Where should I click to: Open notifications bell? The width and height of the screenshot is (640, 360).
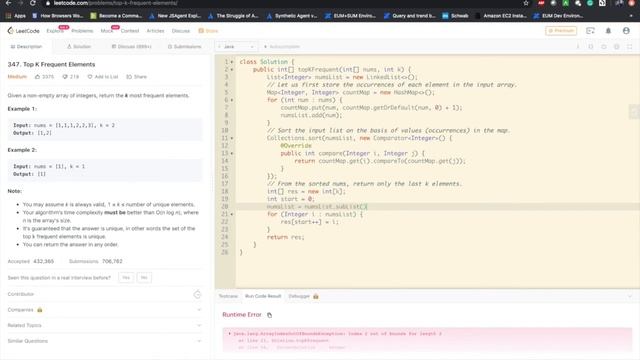608,31
